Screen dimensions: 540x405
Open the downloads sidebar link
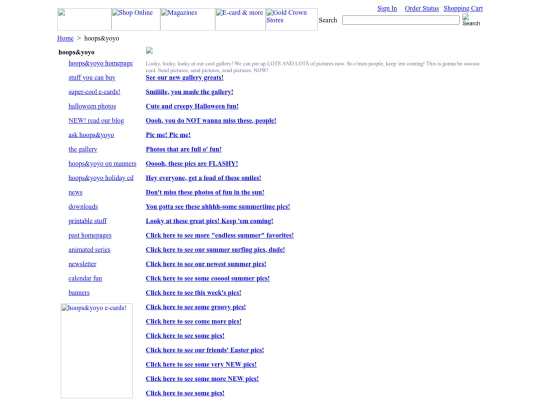(x=83, y=207)
